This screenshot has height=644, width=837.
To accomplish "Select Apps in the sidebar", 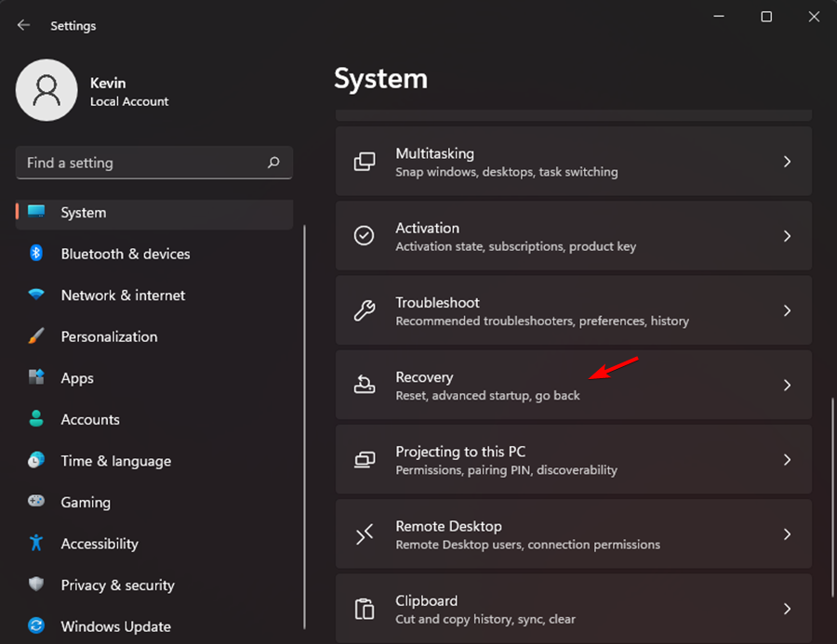I will pos(77,378).
